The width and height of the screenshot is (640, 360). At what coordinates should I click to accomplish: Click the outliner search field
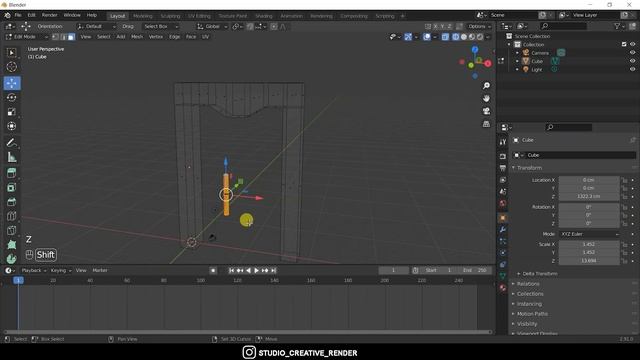[564, 26]
